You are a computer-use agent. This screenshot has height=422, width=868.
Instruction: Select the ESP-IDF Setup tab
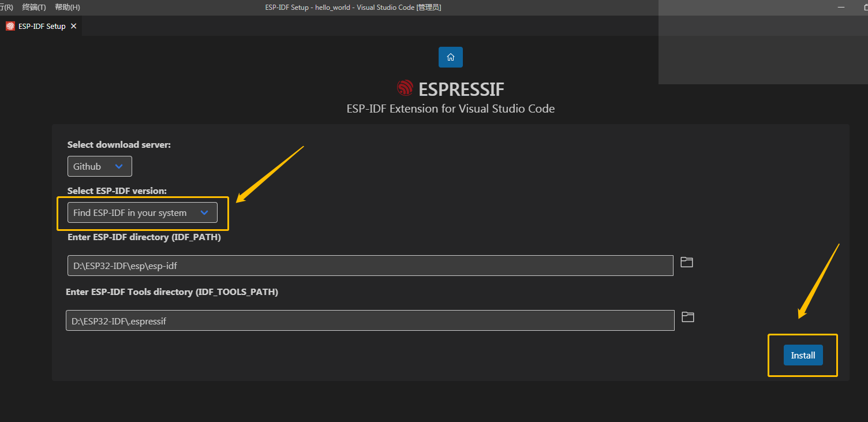tap(40, 25)
